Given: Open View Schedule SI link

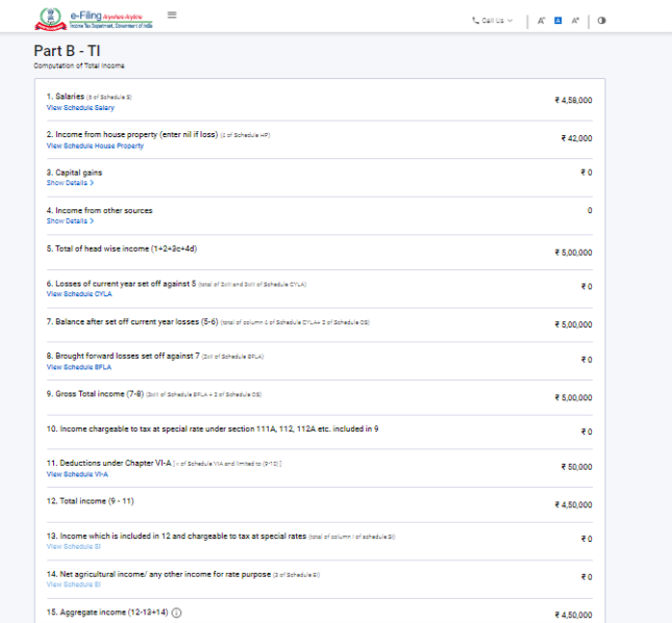Looking at the screenshot, I should coord(73,546).
